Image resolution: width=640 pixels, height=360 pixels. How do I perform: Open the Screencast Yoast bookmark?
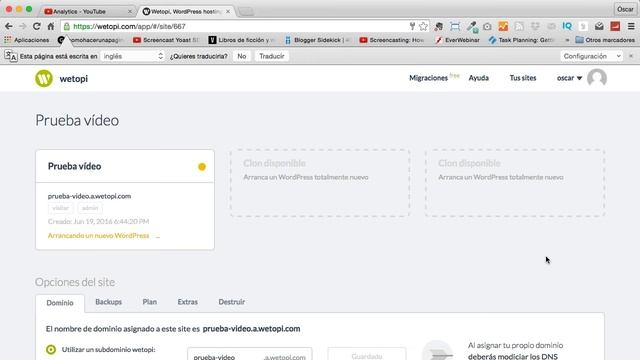(x=166, y=40)
